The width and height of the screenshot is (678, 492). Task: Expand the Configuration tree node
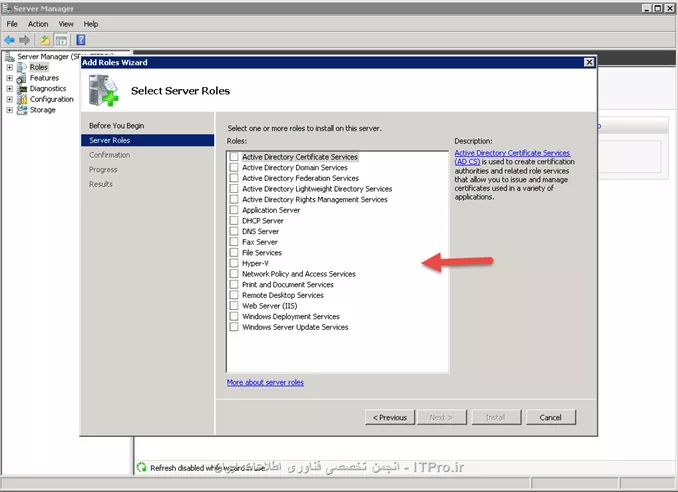(x=10, y=99)
